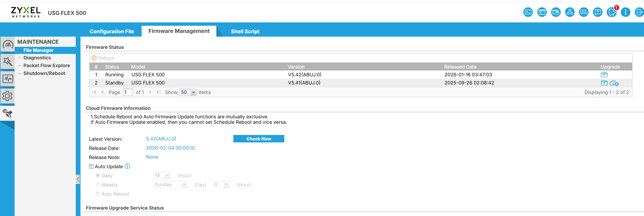The image size is (644, 216).
Task: Open File Manager in Maintenance menu
Action: click(38, 50)
